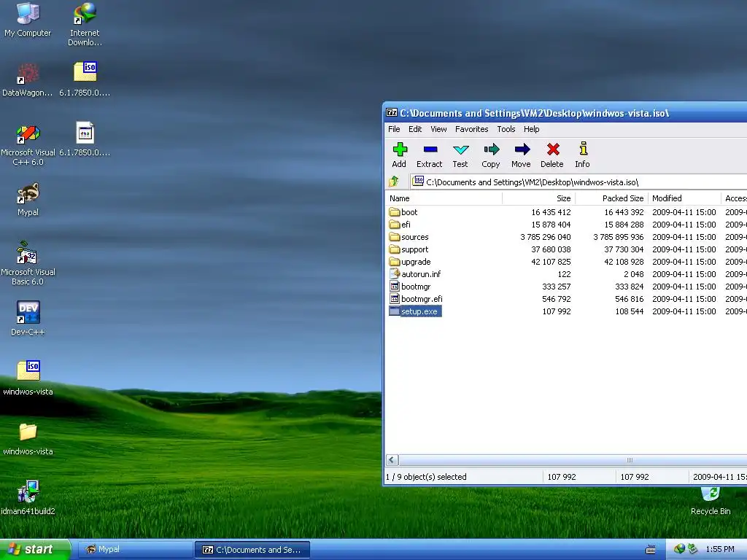
Task: Click packed size value 2 048
Action: 634,274
